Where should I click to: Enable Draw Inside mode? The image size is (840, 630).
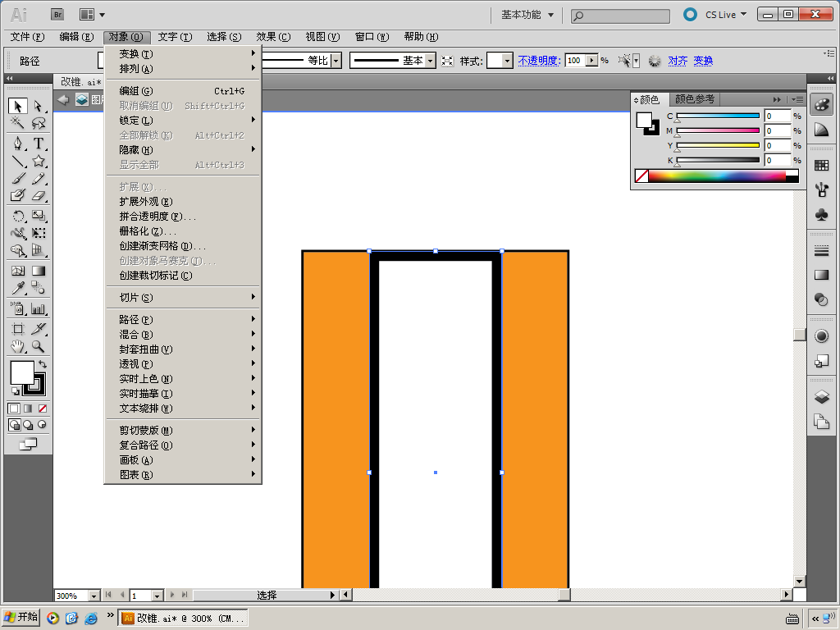[42, 425]
